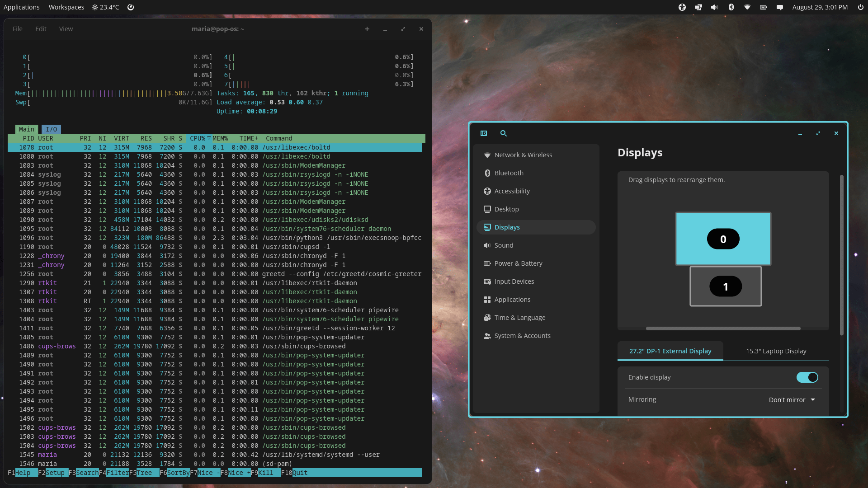Open Sound settings in sidebar

point(504,245)
